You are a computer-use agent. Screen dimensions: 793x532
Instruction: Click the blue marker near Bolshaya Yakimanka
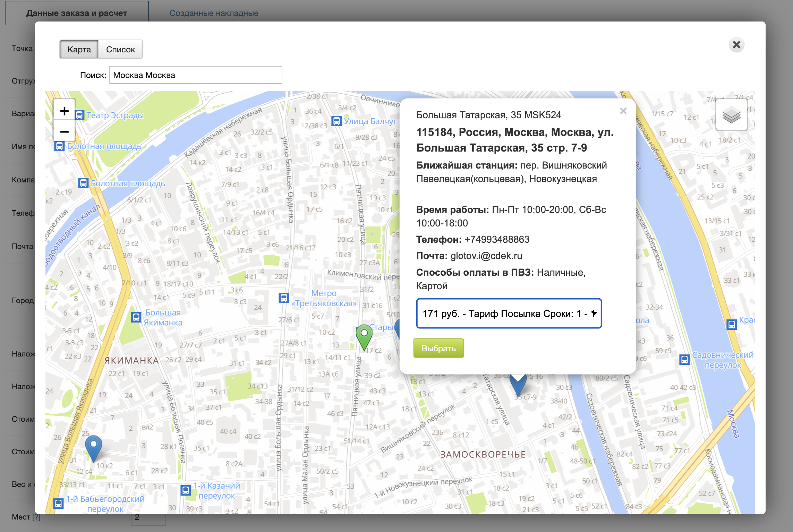(x=93, y=447)
